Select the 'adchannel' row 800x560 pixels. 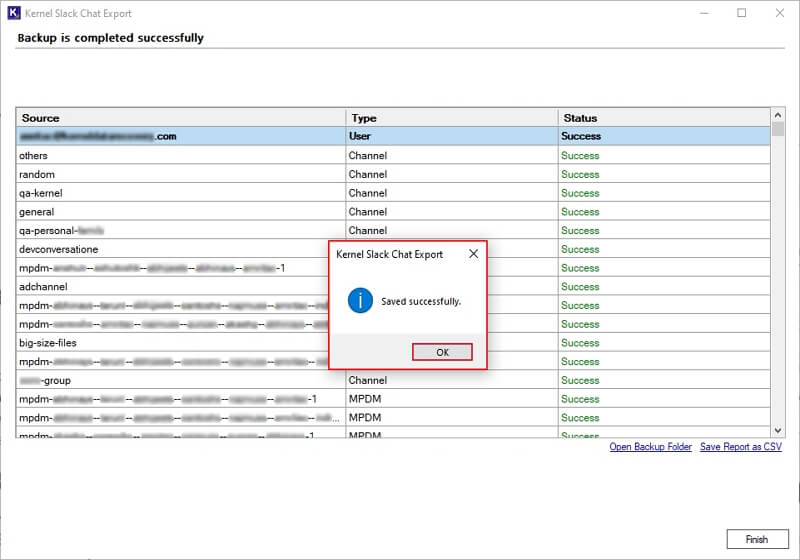43,287
